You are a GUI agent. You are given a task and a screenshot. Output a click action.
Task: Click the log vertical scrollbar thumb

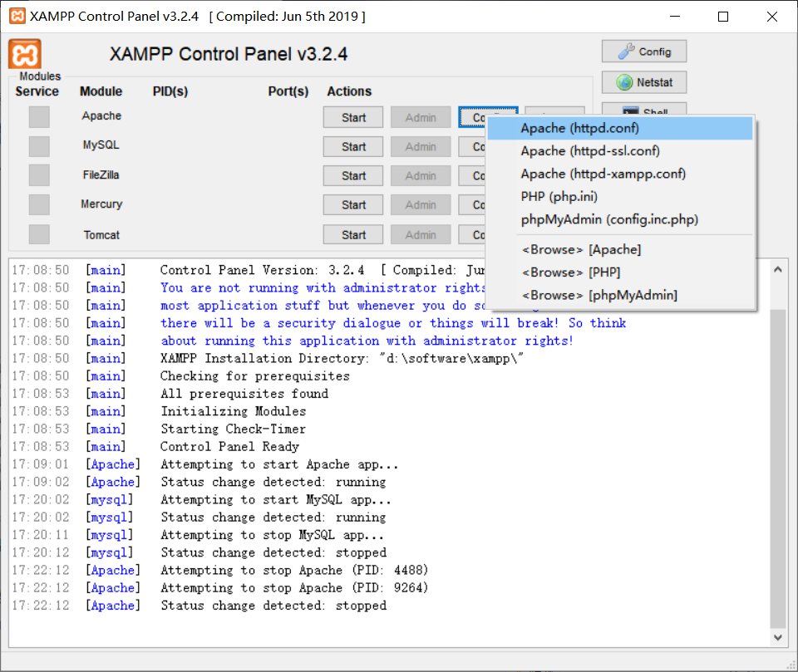(777, 468)
